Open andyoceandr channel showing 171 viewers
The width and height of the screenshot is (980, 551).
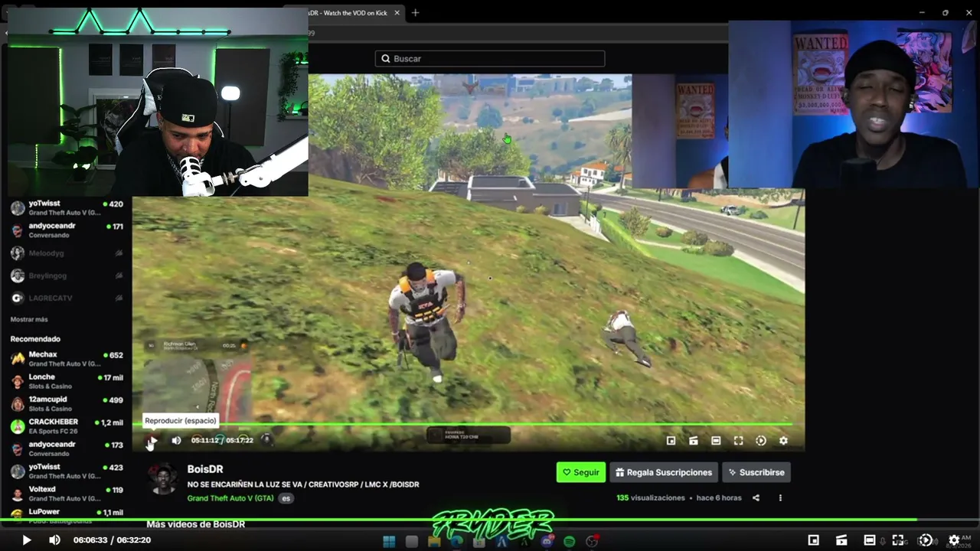coord(67,230)
